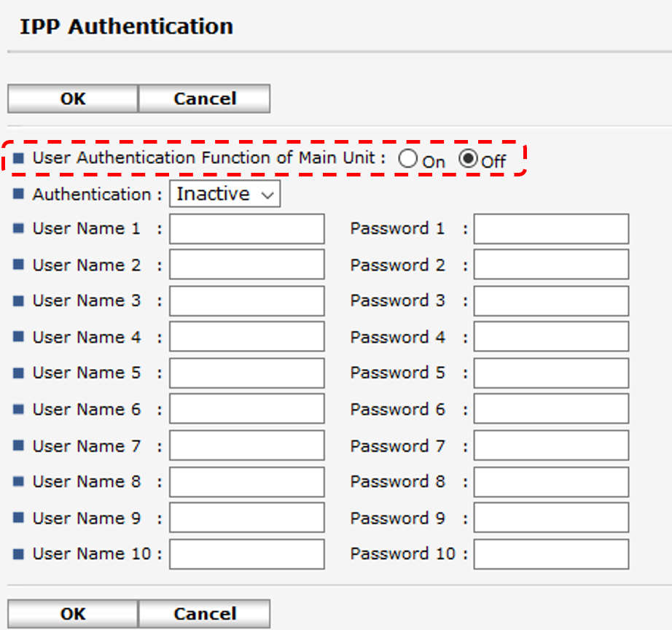Select the Off radio button
672x630 pixels.
(467, 159)
